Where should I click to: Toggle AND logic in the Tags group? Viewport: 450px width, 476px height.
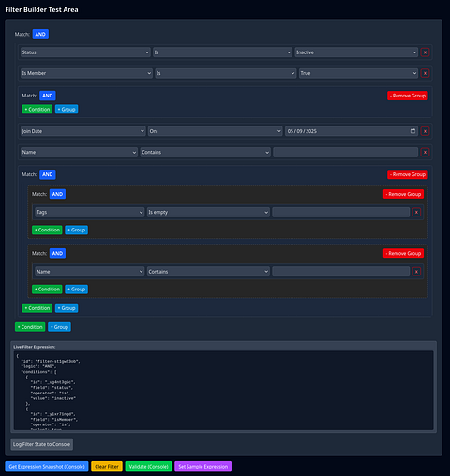point(57,194)
